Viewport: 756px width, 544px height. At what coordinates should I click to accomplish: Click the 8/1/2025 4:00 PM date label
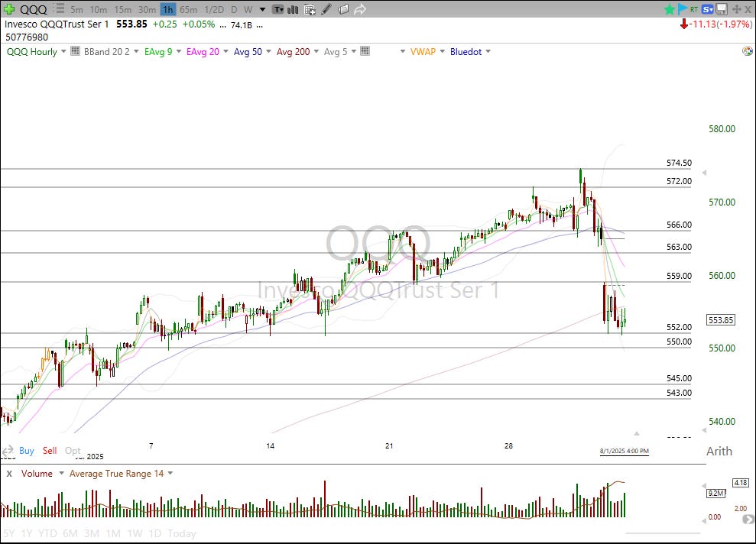tap(625, 451)
